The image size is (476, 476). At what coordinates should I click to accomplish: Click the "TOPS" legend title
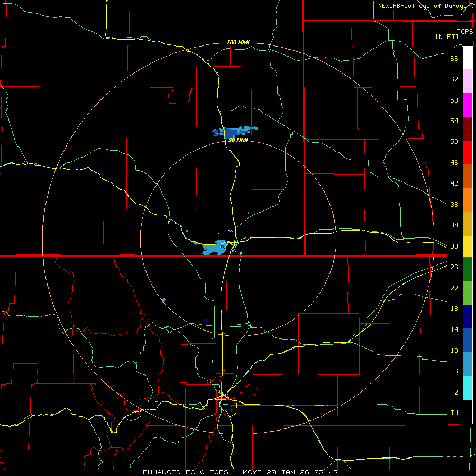[465, 32]
